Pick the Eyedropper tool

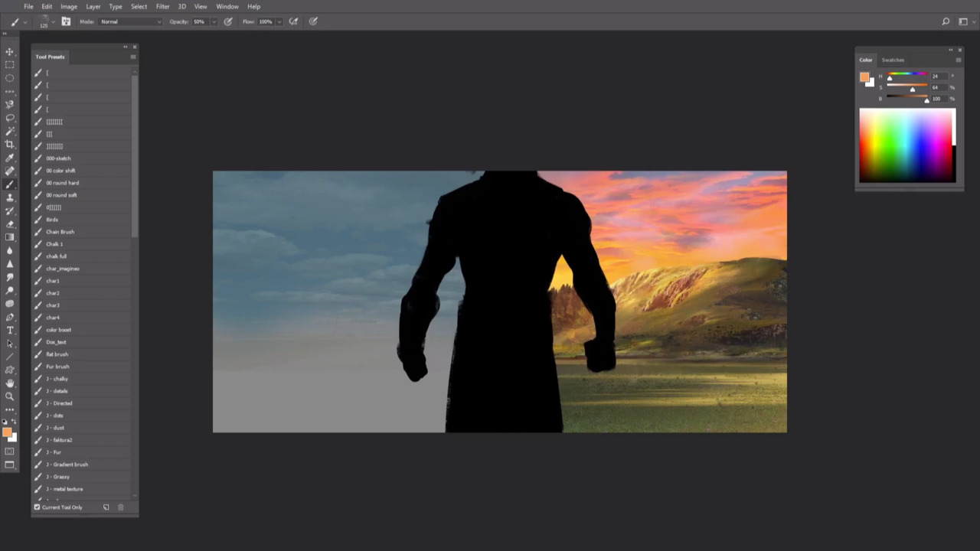point(10,158)
